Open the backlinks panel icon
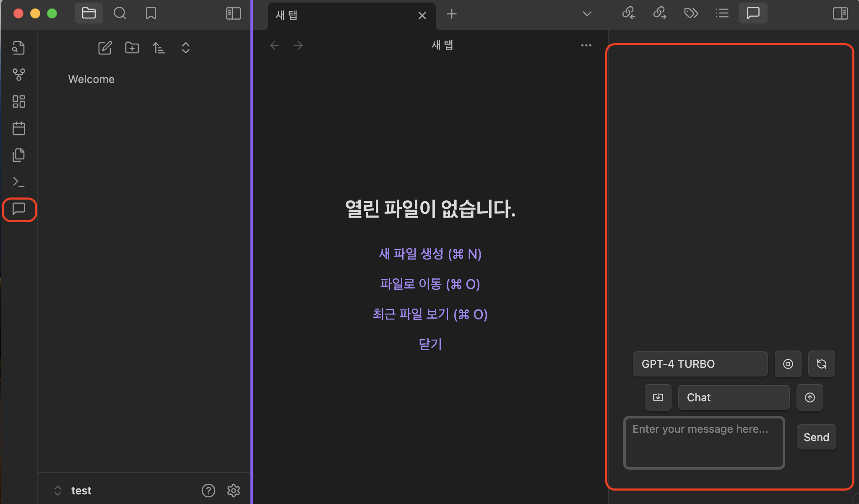The width and height of the screenshot is (859, 504). (x=628, y=13)
